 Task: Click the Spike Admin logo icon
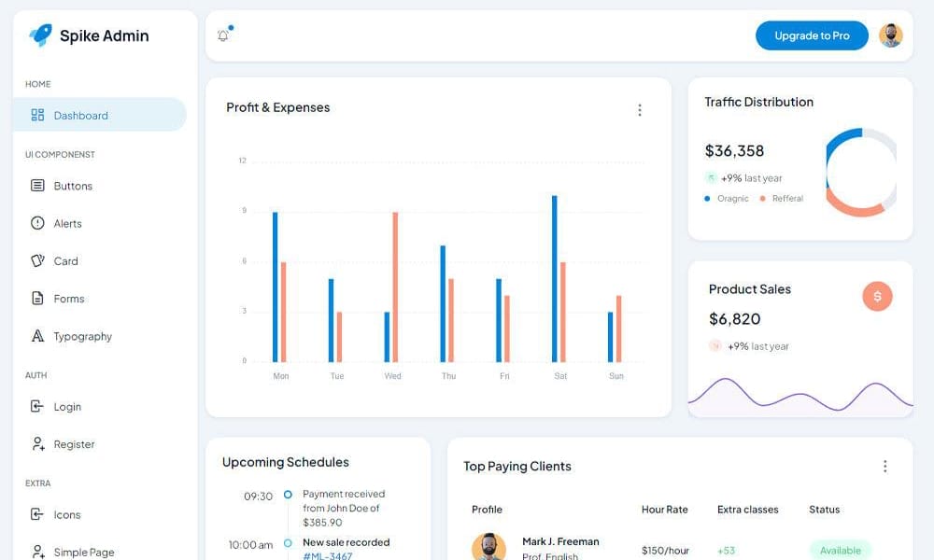tap(38, 34)
